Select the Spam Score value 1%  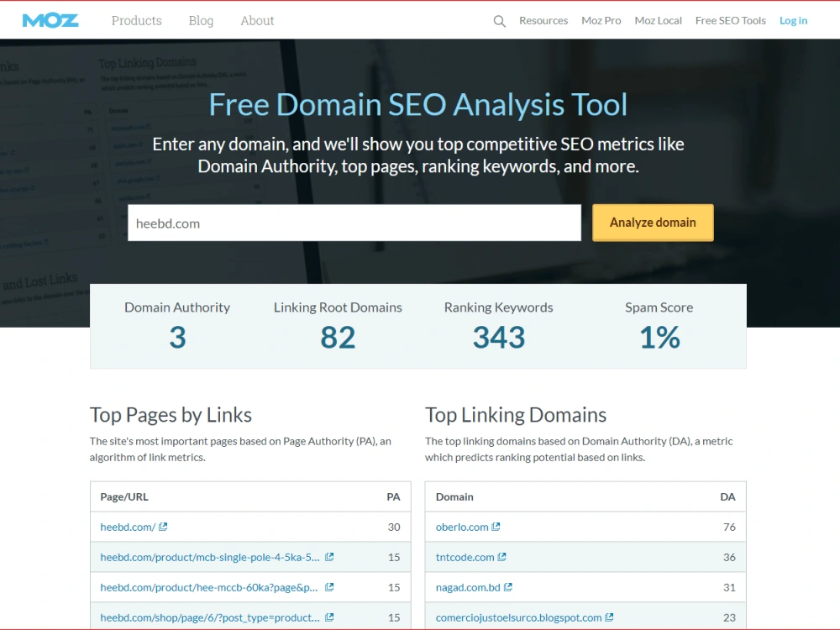tap(659, 338)
